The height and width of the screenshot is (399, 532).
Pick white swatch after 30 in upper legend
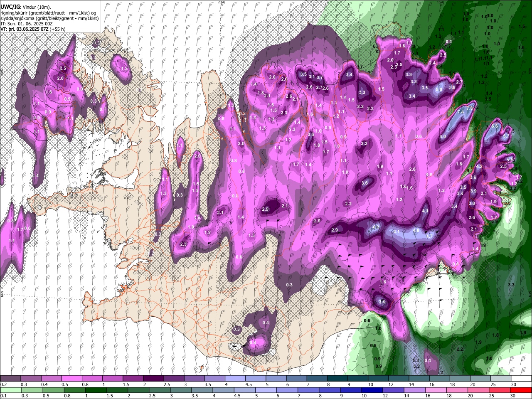click(521, 379)
